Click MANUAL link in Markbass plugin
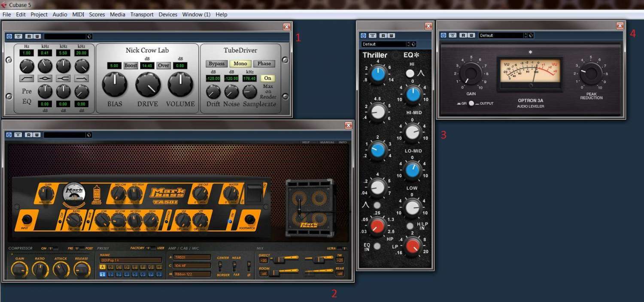Screen dimensions: 644x302 tap(327, 142)
